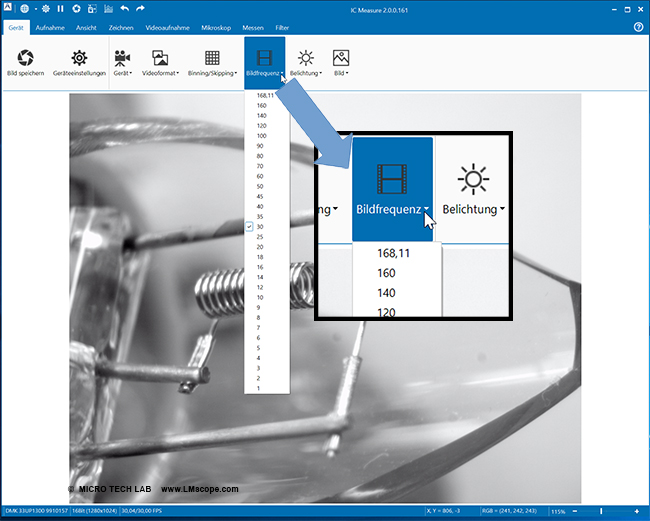The image size is (650, 521).
Task: Choose 168,11 frame rate from list
Action: pyautogui.click(x=266, y=95)
